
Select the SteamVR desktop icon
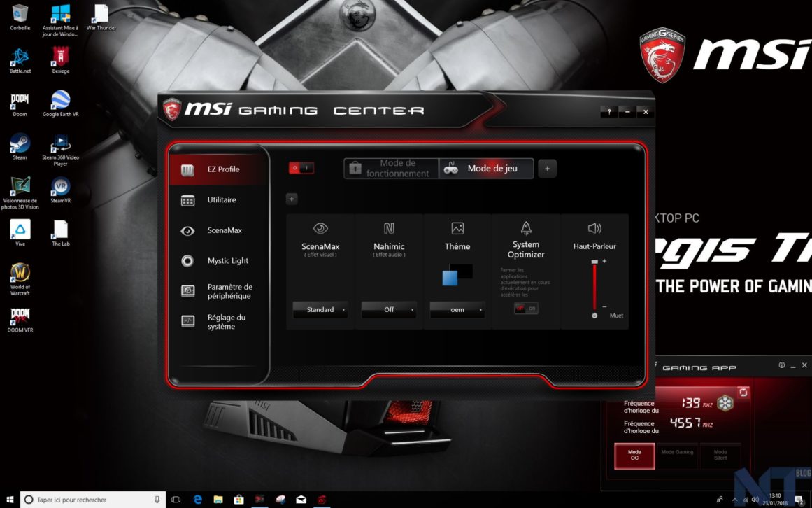pyautogui.click(x=61, y=190)
